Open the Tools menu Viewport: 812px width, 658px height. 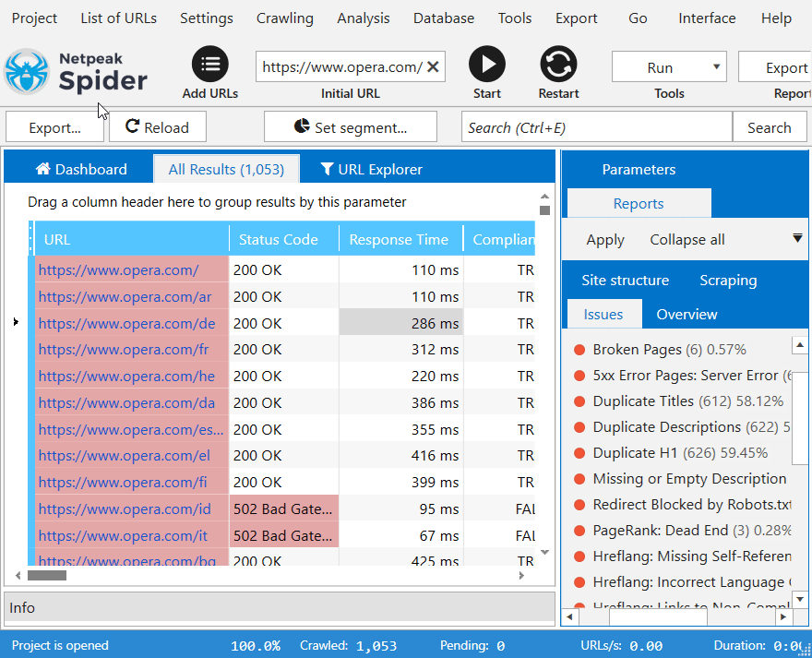tap(515, 18)
